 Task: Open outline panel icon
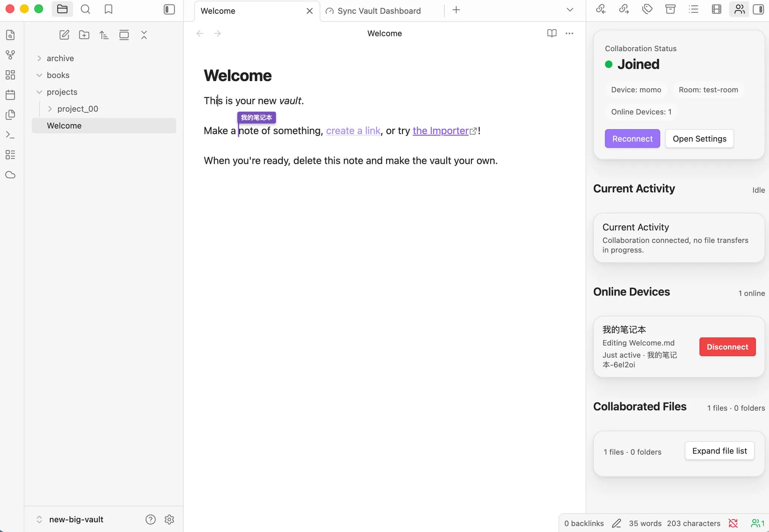point(694,9)
